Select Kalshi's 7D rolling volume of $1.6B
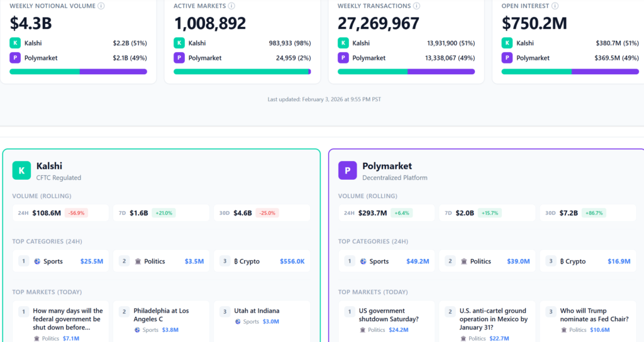Screen dimensions: 644x342 tap(138, 213)
